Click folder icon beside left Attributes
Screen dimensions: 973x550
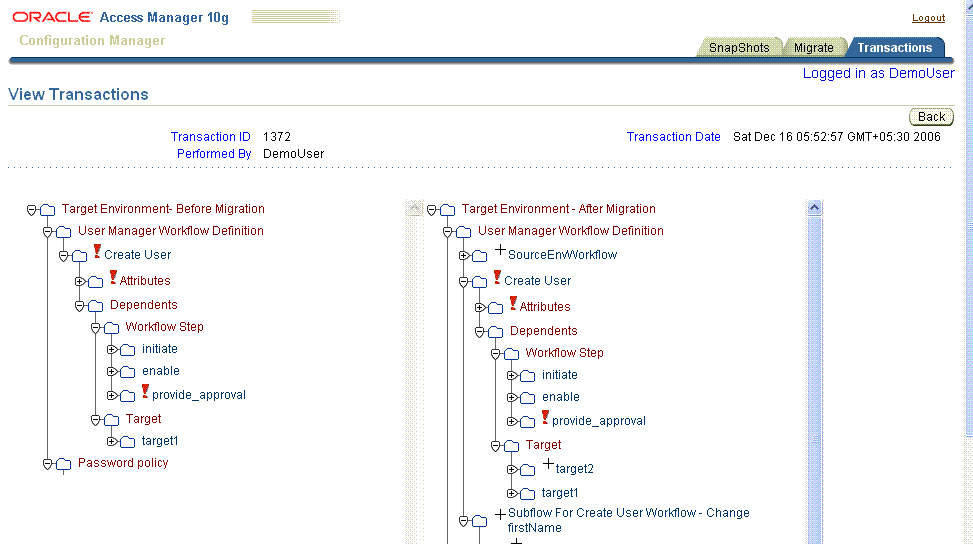[96, 282]
